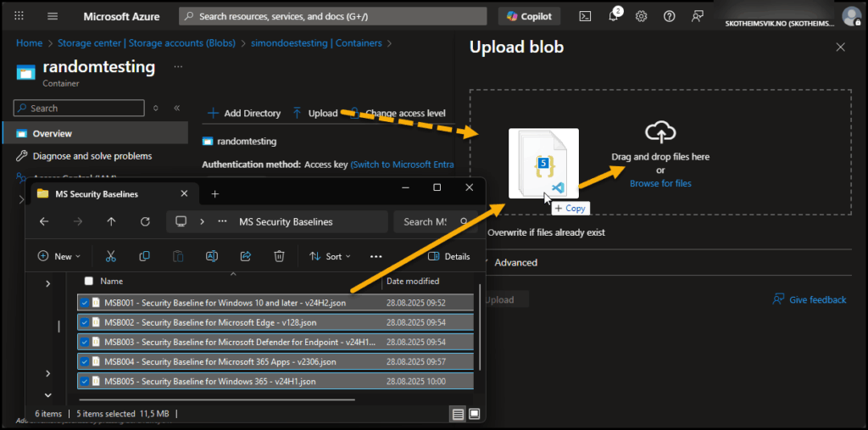Click the Explorer vertical scrollbar
The height and width of the screenshot is (430, 868).
[480, 327]
